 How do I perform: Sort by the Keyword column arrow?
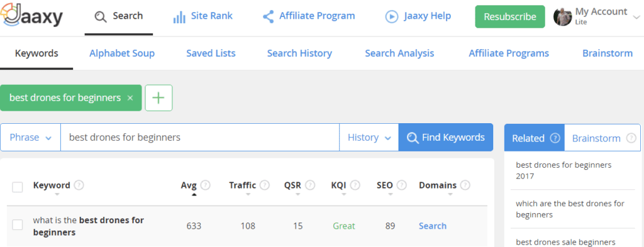pyautogui.click(x=57, y=194)
